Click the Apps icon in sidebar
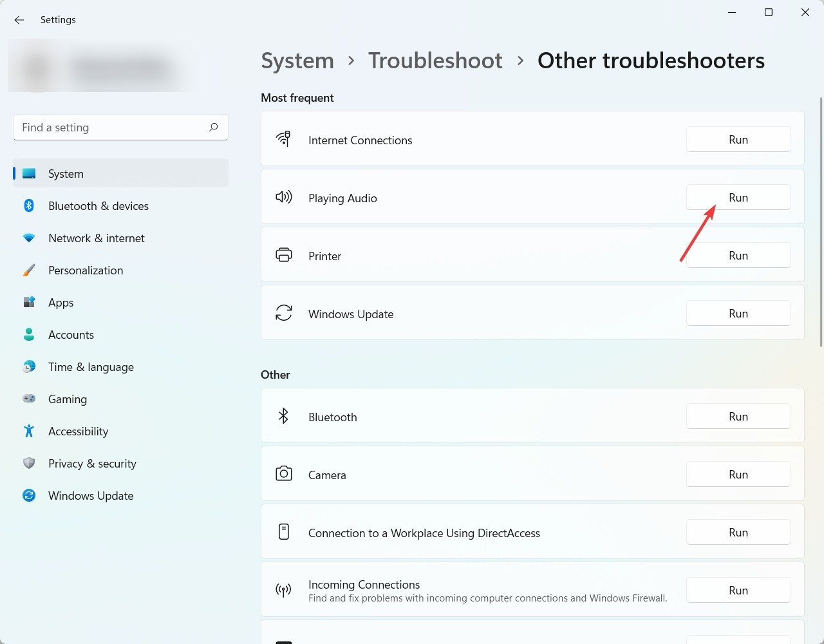The image size is (824, 644). point(29,302)
